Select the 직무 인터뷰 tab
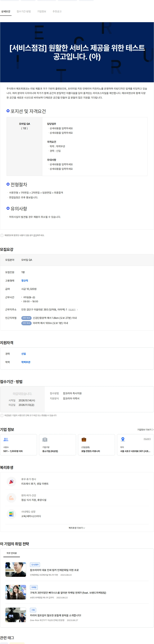The height and width of the screenshot is (644, 154). tap(12, 553)
